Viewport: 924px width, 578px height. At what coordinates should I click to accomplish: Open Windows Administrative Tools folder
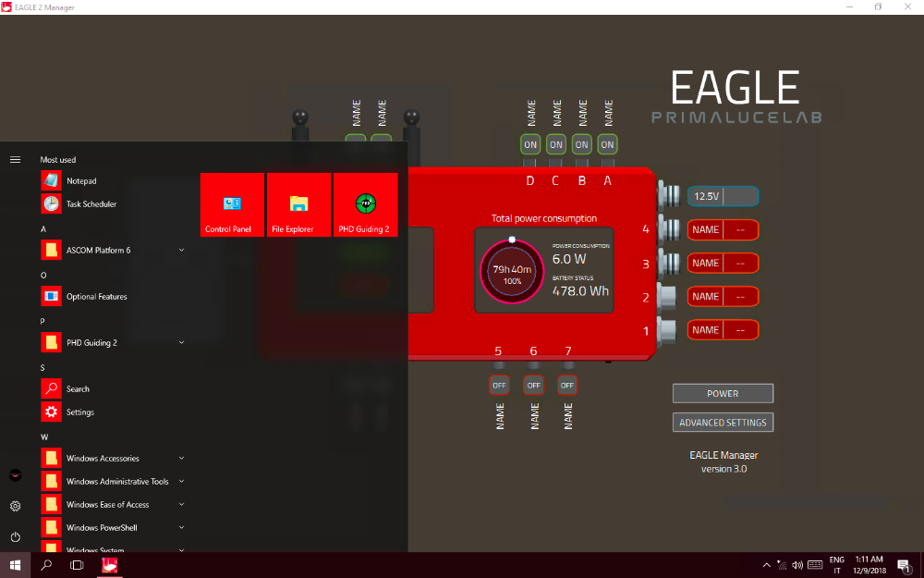pyautogui.click(x=112, y=481)
